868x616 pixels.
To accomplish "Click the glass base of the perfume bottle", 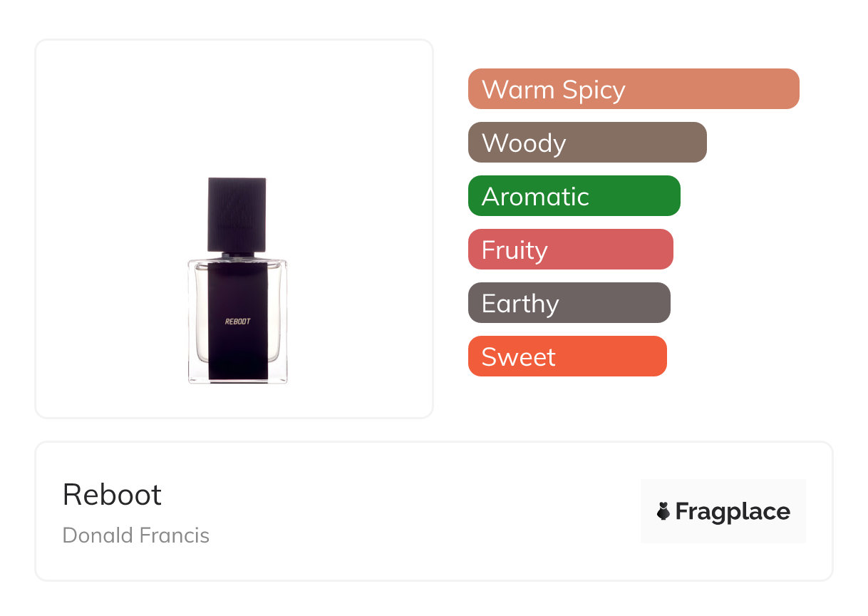I will (237, 379).
